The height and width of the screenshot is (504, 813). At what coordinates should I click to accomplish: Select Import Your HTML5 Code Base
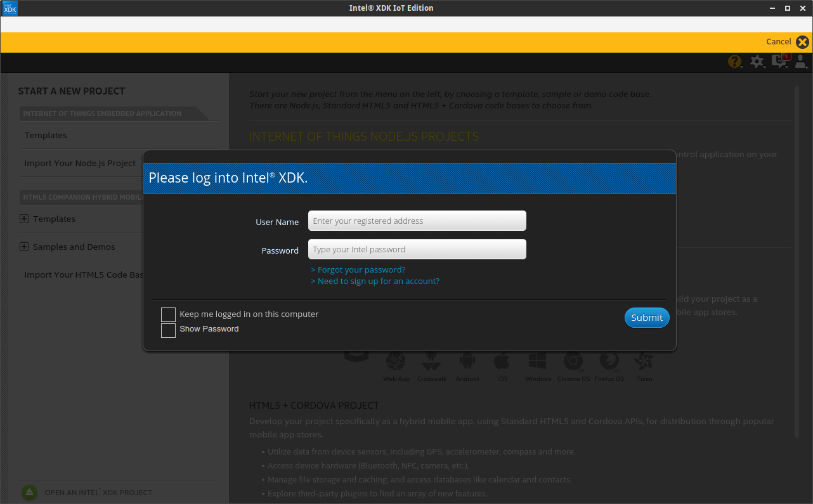pos(84,275)
